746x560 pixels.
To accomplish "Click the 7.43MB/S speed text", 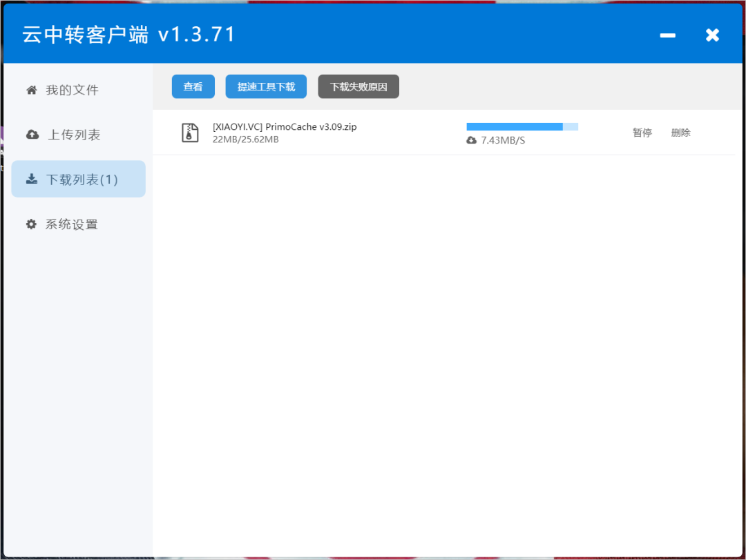I will (x=503, y=140).
